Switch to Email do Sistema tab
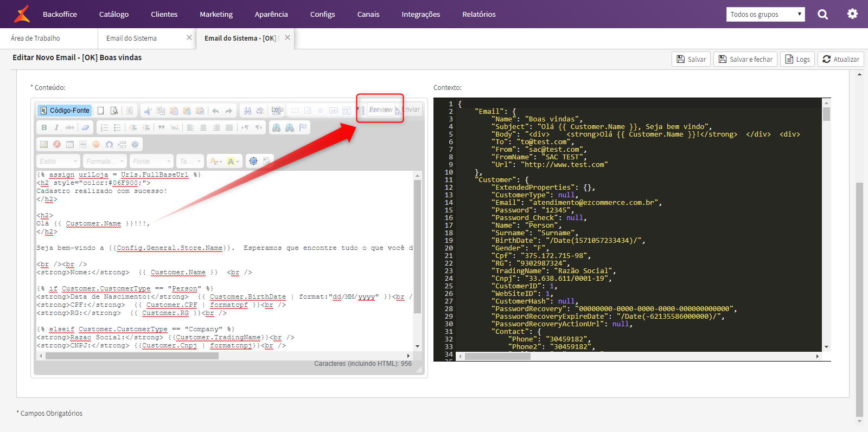The image size is (868, 432). coord(131,38)
